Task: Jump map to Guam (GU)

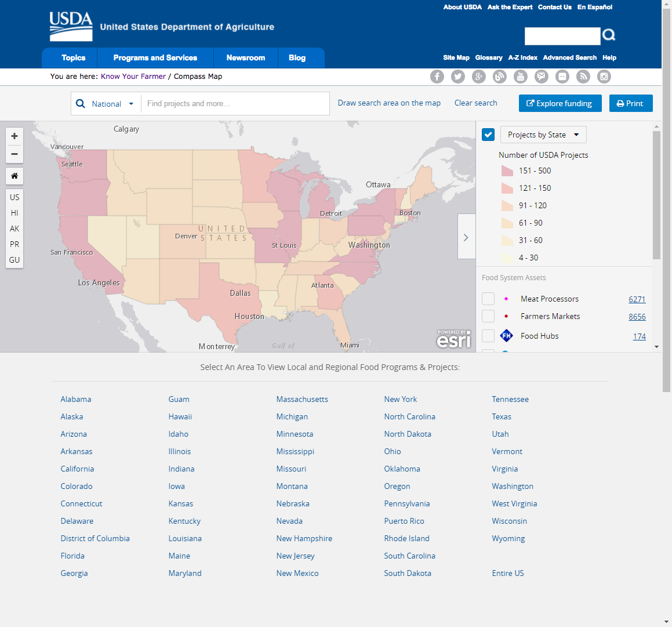Action: coord(14,260)
